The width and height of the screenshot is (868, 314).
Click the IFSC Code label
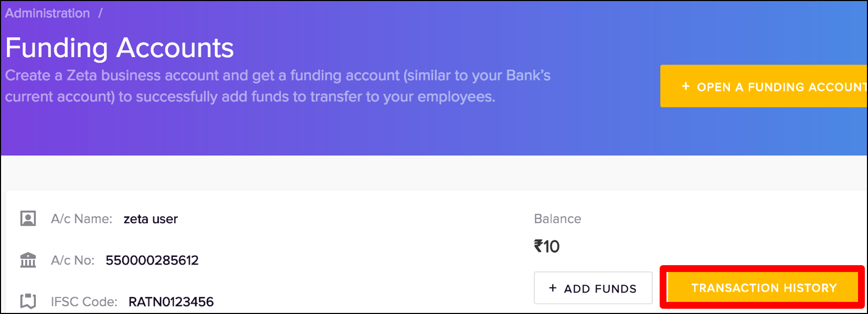(x=84, y=302)
